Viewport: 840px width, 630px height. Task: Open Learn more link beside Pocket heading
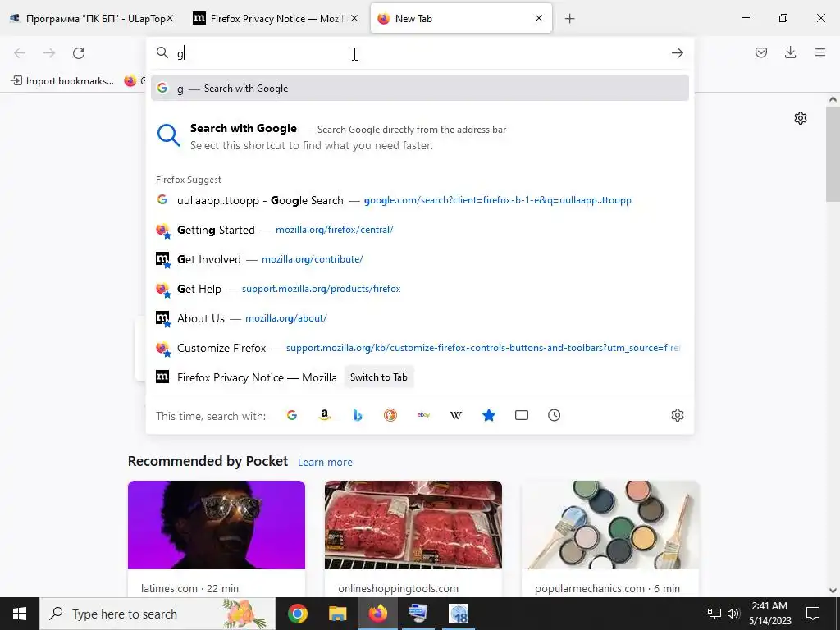tap(325, 462)
